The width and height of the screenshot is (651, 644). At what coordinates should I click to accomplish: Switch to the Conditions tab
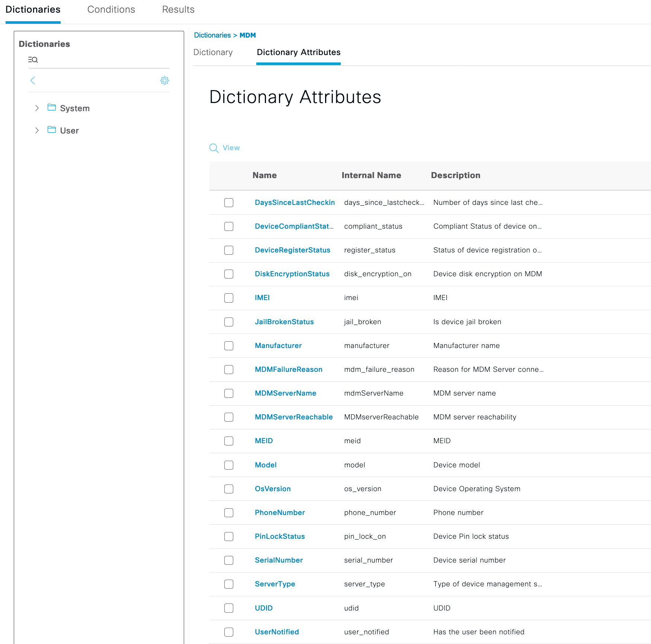(111, 9)
